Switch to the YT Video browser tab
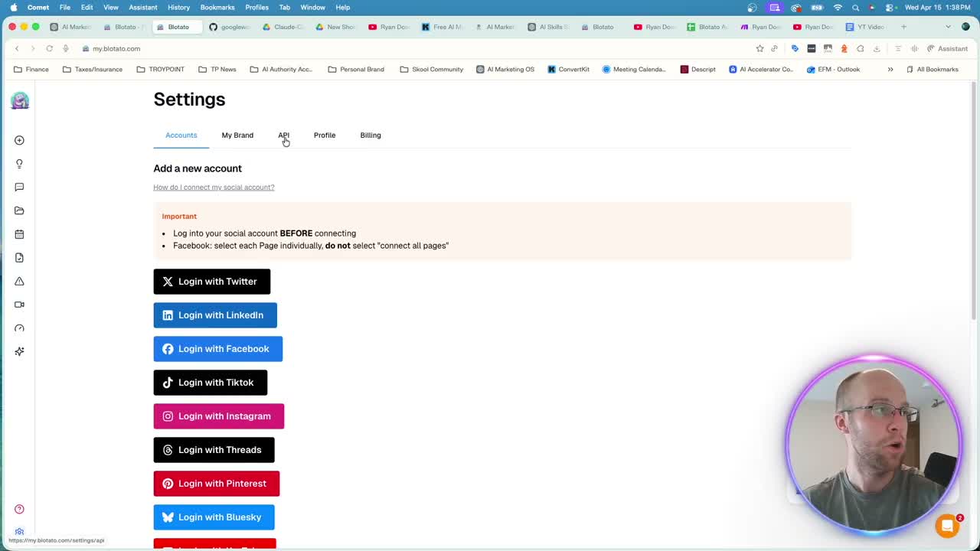Image resolution: width=980 pixels, height=551 pixels. pos(865,27)
